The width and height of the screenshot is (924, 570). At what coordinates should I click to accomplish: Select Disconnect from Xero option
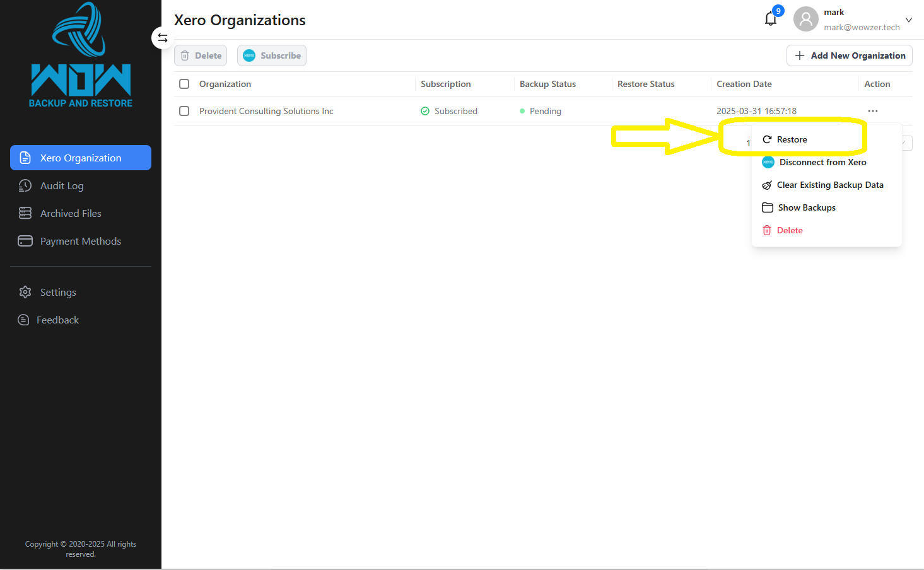pyautogui.click(x=822, y=162)
